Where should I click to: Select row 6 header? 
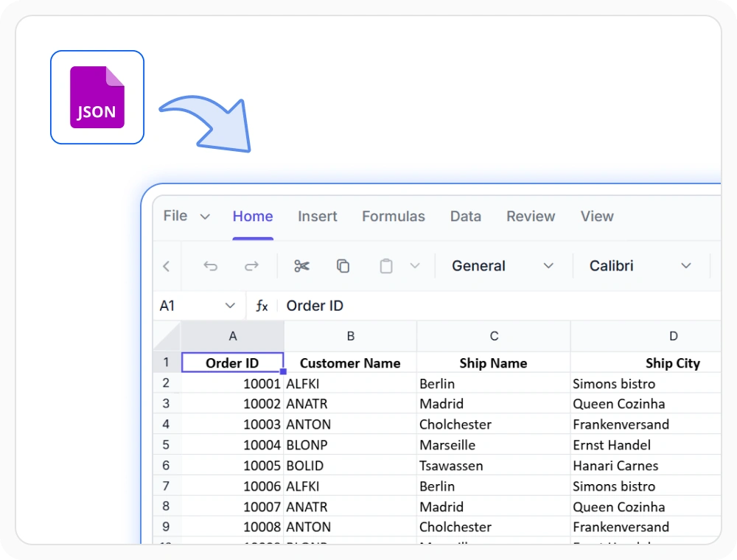[x=167, y=465]
